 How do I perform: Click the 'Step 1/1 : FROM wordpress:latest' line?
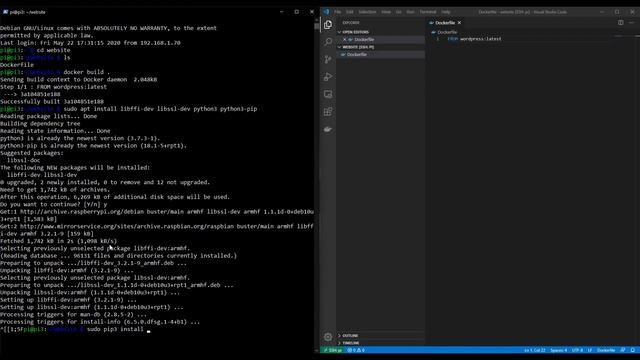coord(53,87)
